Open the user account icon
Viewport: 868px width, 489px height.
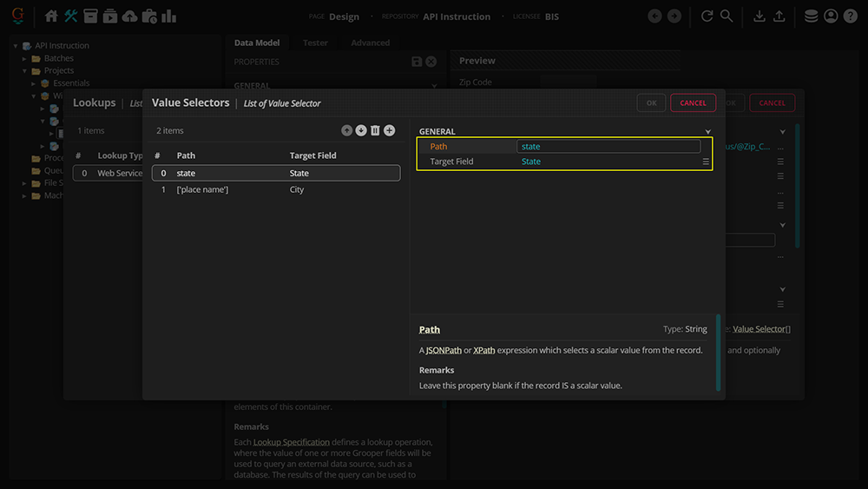tap(831, 17)
